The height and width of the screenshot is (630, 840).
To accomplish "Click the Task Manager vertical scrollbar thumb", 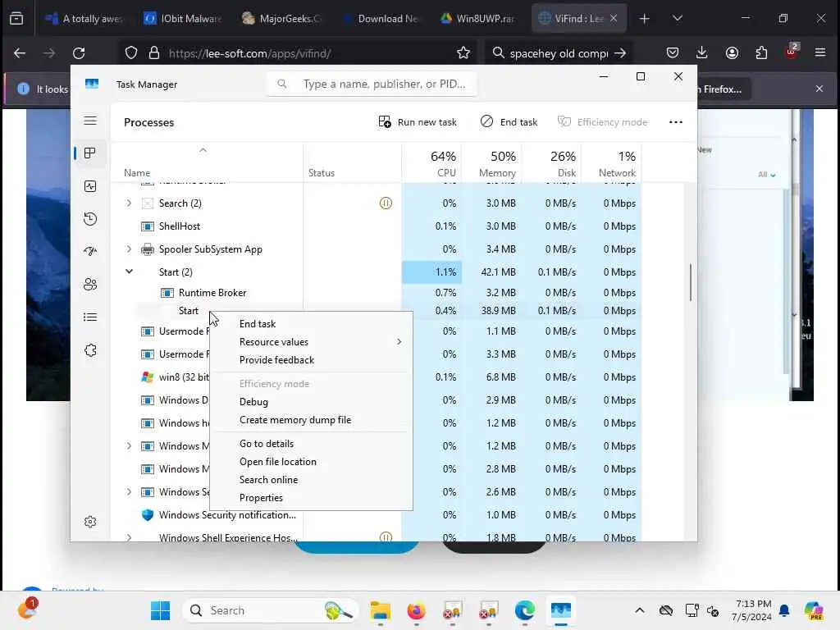I will (x=691, y=282).
